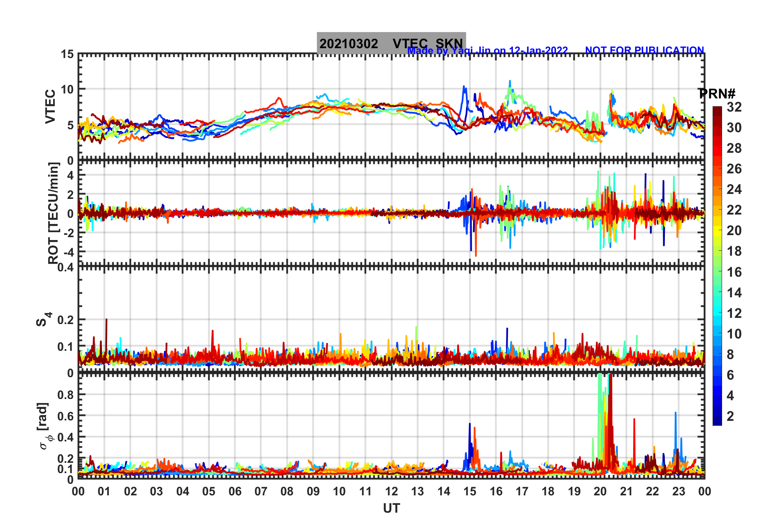The width and height of the screenshot is (783, 532).
Task: Select the "17" hour tick on the UT axis
Action: point(522,491)
